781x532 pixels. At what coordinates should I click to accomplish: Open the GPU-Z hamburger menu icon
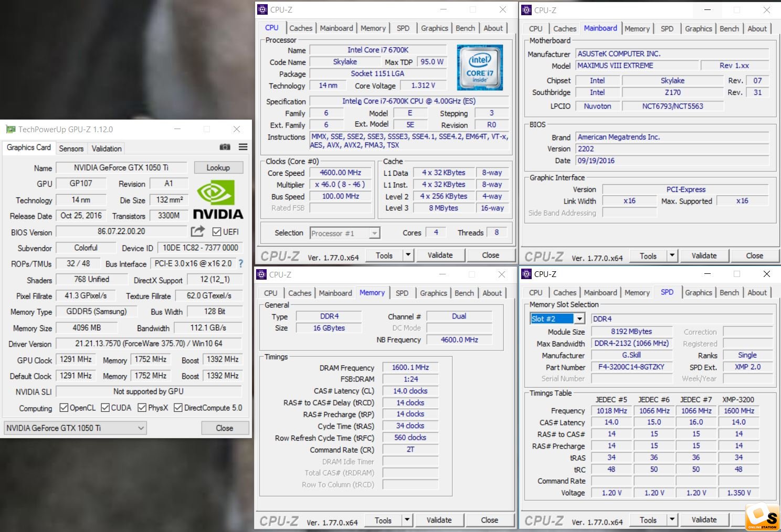(x=243, y=147)
